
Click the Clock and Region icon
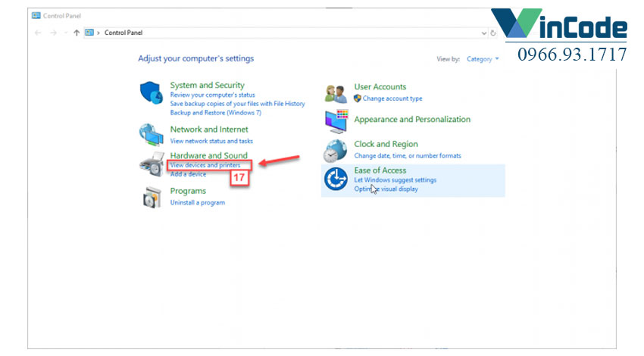(x=336, y=150)
